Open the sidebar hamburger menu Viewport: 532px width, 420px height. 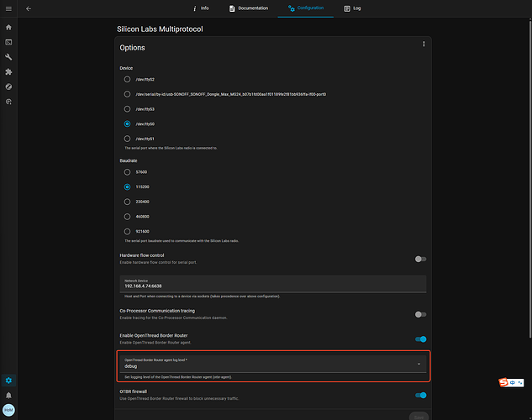click(x=8, y=8)
